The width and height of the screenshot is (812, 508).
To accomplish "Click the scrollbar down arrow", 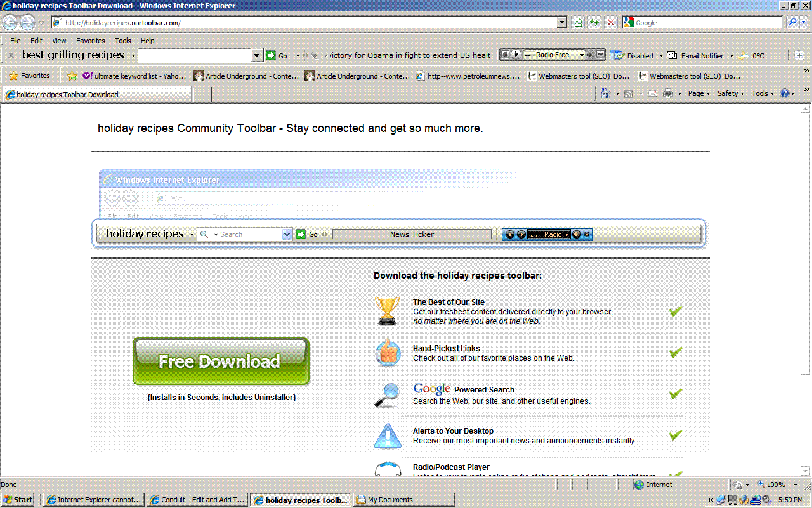I will coord(806,472).
